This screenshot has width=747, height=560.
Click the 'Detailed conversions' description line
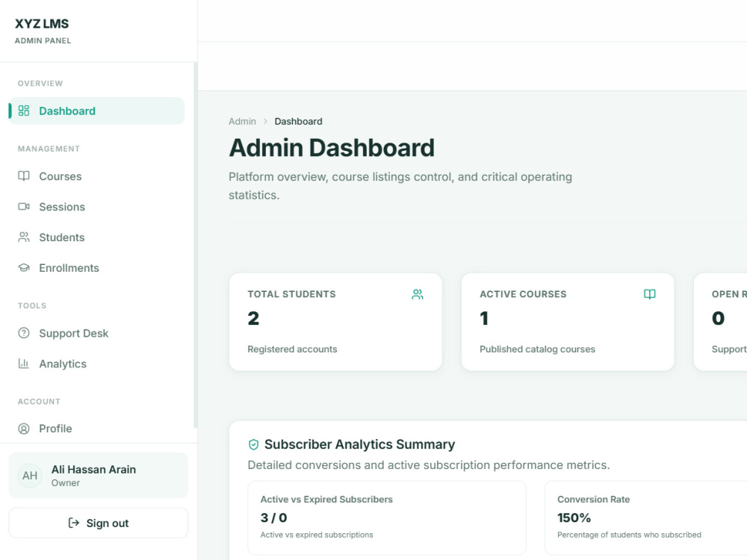429,464
